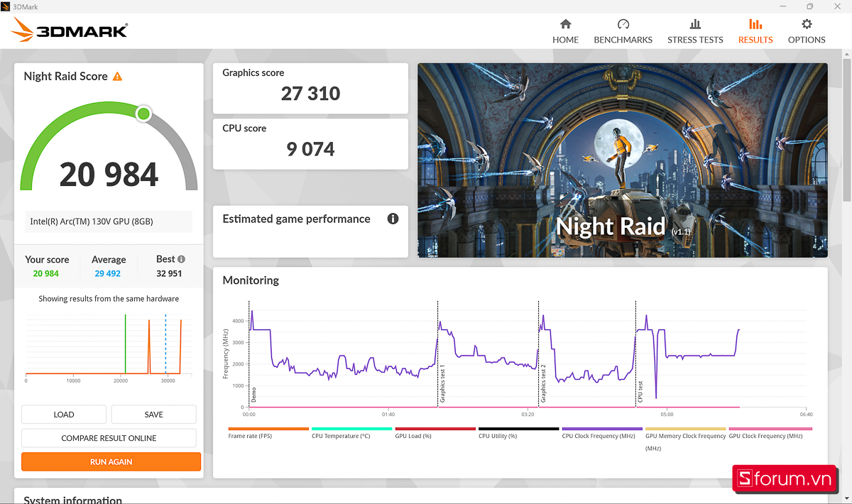Click the Estimated game performance panel
852x504 pixels.
pyautogui.click(x=310, y=231)
